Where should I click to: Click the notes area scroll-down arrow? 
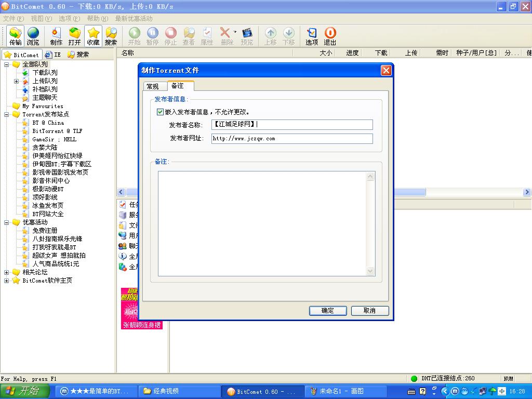point(370,271)
